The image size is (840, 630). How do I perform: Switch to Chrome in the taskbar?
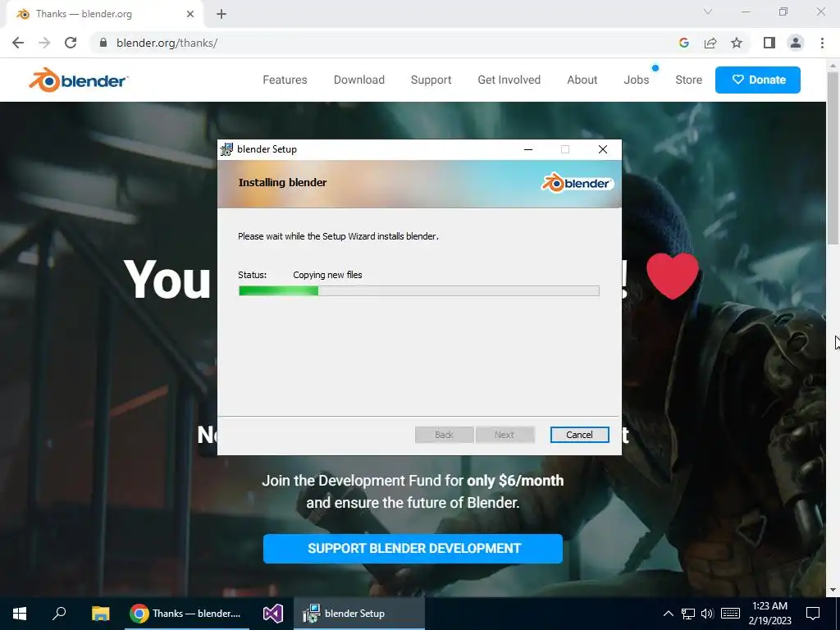point(187,614)
